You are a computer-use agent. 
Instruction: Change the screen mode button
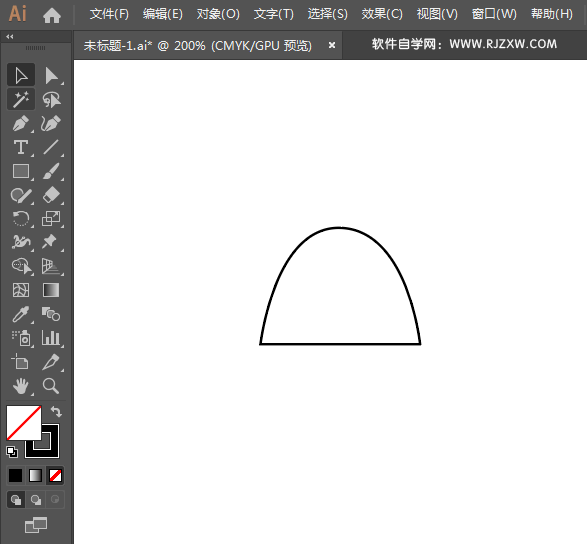(x=36, y=525)
